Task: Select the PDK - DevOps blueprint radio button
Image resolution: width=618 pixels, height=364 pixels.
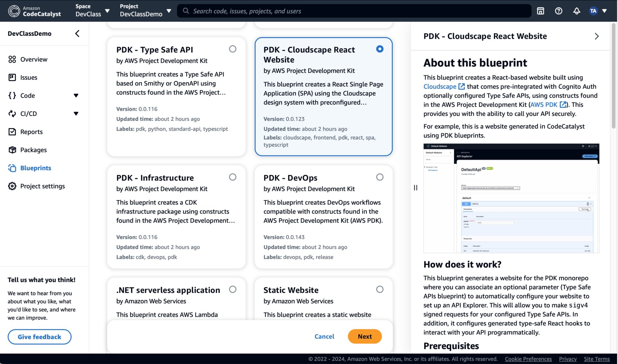Action: [380, 177]
